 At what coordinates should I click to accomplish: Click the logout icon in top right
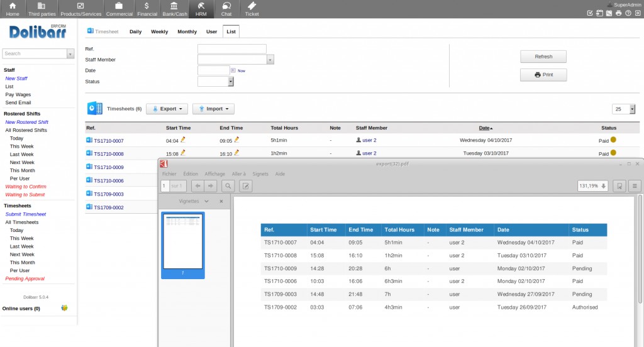tap(638, 13)
